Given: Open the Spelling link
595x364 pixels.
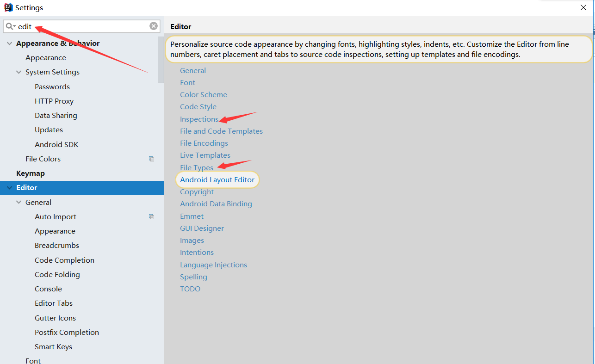Looking at the screenshot, I should point(193,277).
